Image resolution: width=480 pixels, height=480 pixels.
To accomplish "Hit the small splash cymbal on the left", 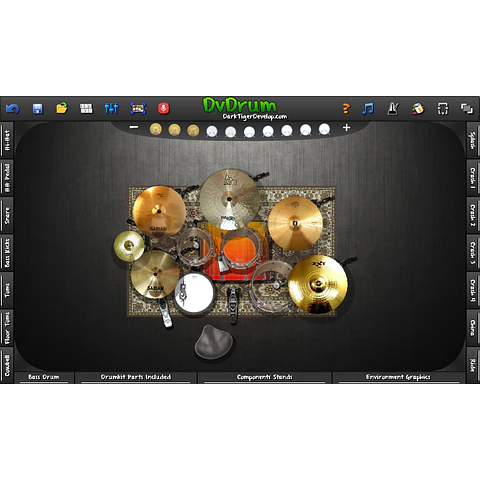I will click(129, 246).
